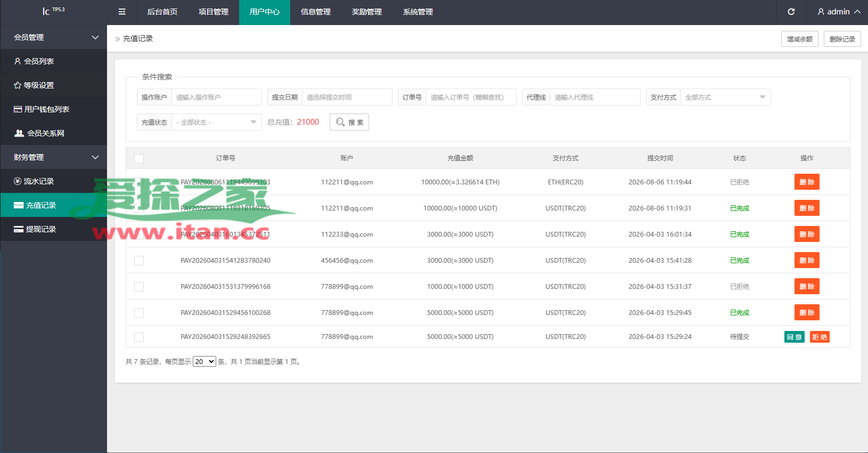Viewport: 868px width, 453px height.
Task: Click the 充值记录 sidebar icon
Action: (19, 205)
